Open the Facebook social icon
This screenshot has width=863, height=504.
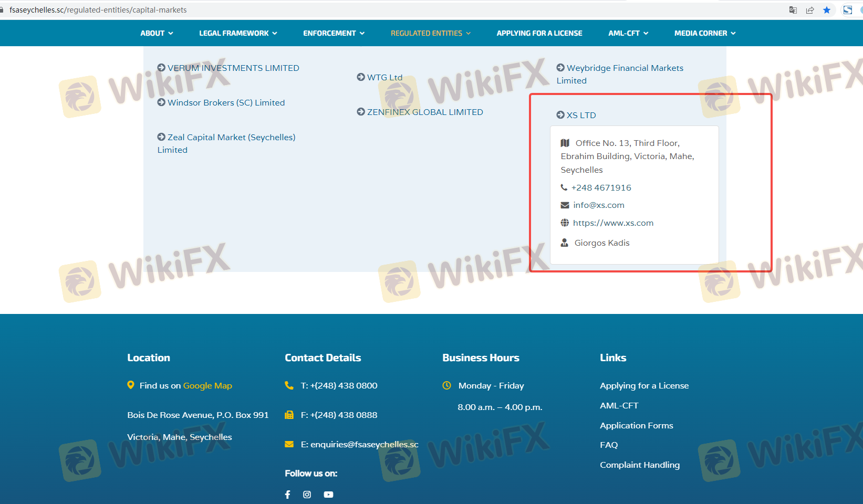287,495
